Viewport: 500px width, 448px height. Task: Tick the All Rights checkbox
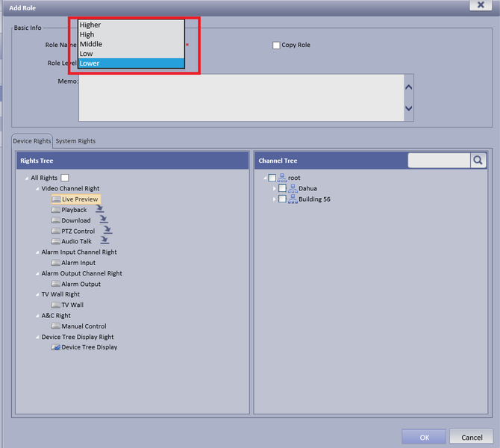tap(65, 178)
